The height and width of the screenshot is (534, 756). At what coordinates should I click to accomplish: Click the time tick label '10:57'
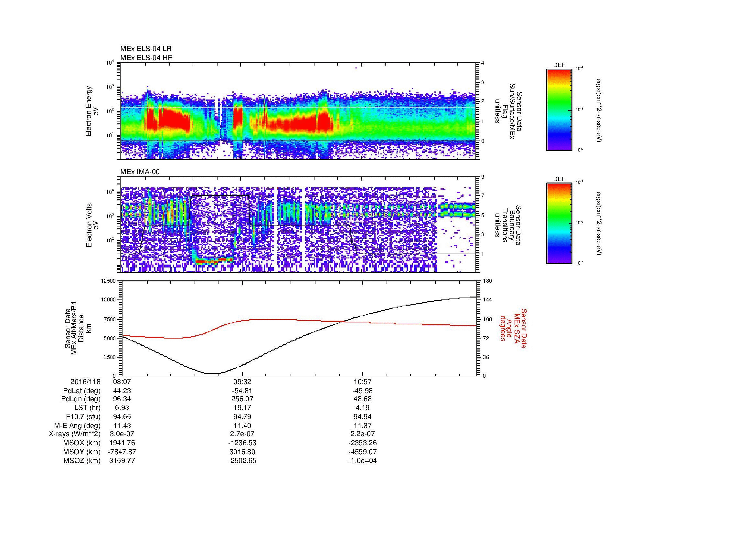[x=363, y=382]
